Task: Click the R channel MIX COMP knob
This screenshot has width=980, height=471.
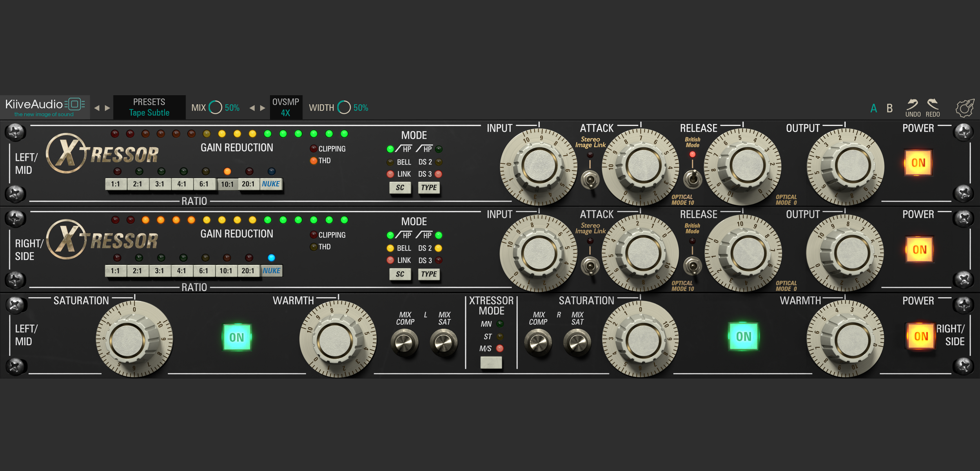Action: point(538,342)
